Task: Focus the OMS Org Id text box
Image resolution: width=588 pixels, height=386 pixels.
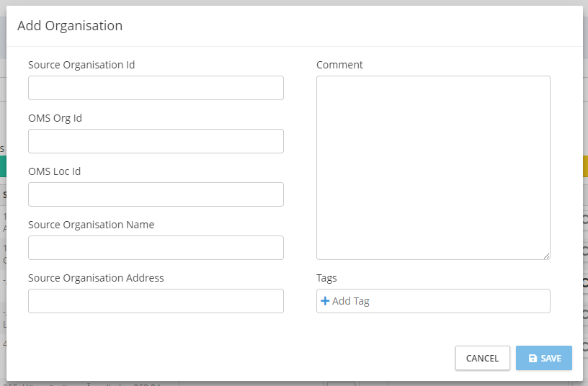Action: (x=156, y=141)
